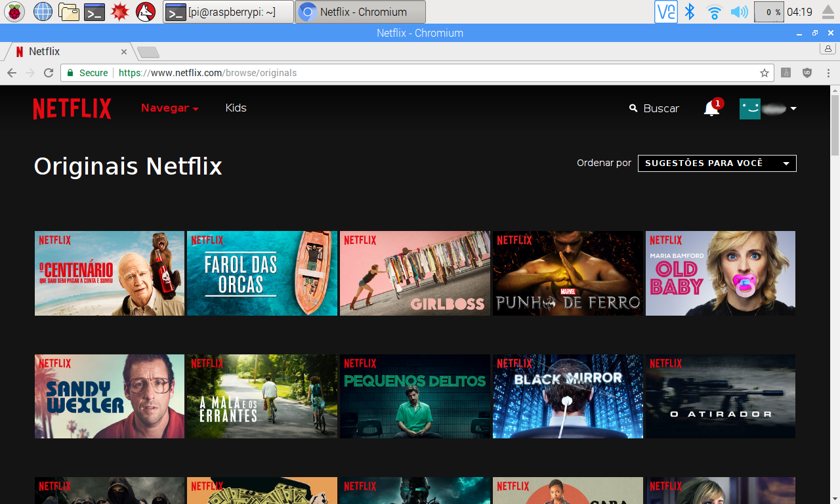
Task: Open the VNC server tray icon
Action: click(666, 12)
